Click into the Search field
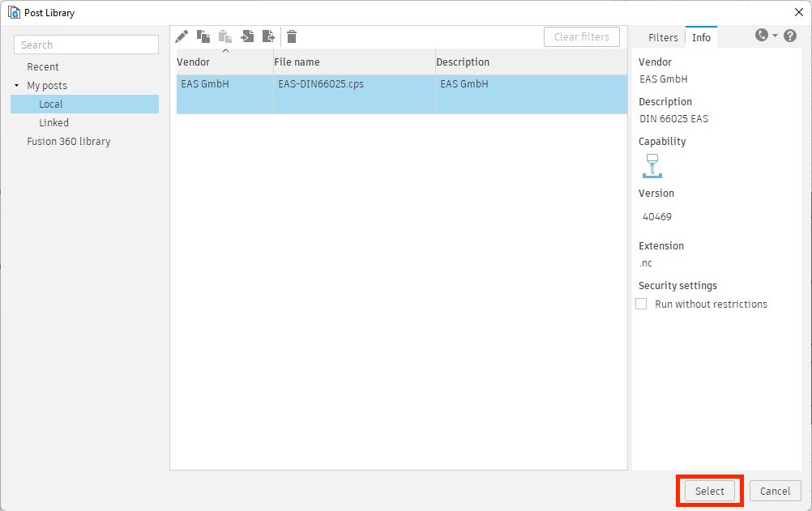The image size is (812, 511). [86, 45]
